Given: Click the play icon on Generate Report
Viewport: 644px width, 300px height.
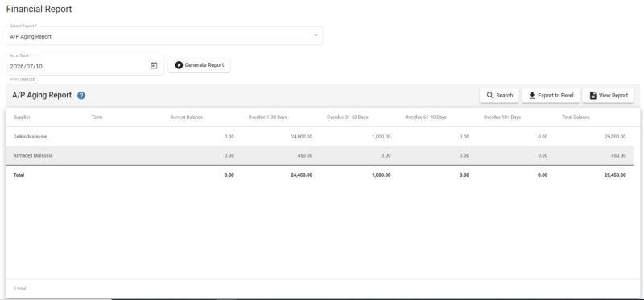Looking at the screenshot, I should [179, 65].
